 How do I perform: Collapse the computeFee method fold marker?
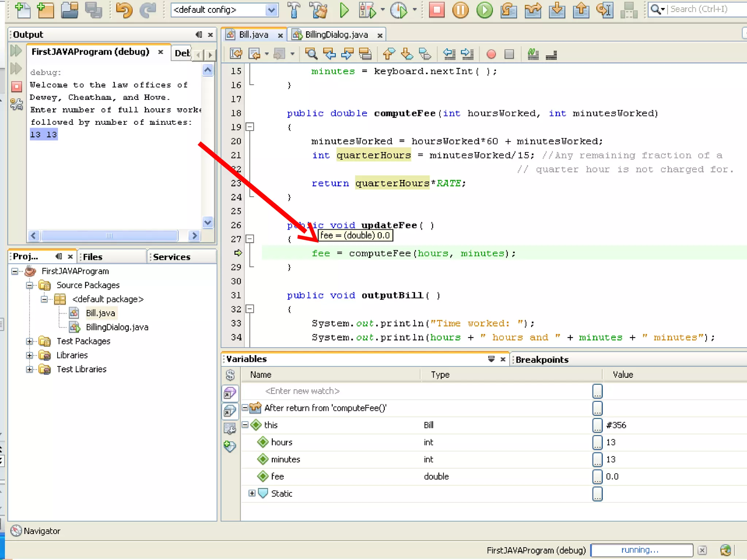click(x=250, y=127)
